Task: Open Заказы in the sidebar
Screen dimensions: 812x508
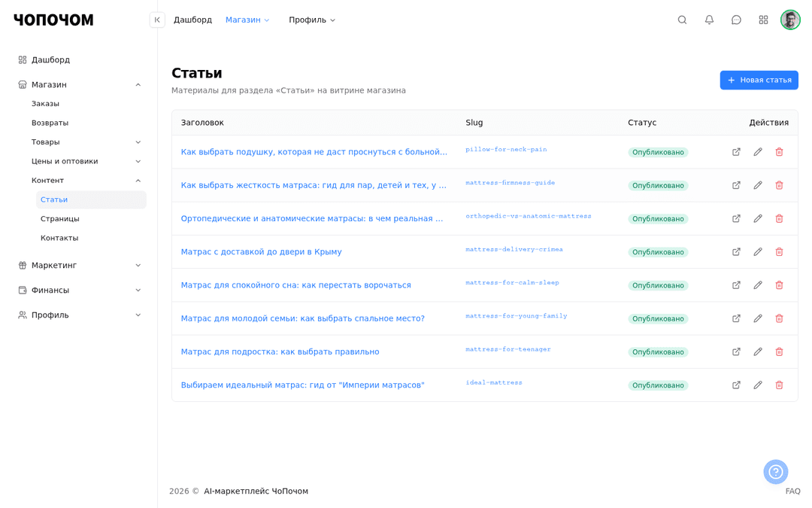Action: [x=46, y=104]
